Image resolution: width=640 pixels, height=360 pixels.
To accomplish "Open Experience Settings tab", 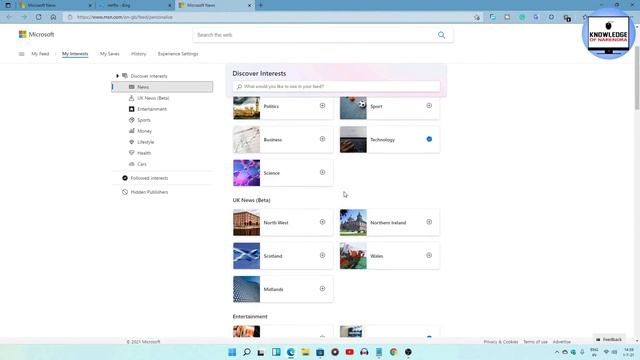I will [178, 54].
